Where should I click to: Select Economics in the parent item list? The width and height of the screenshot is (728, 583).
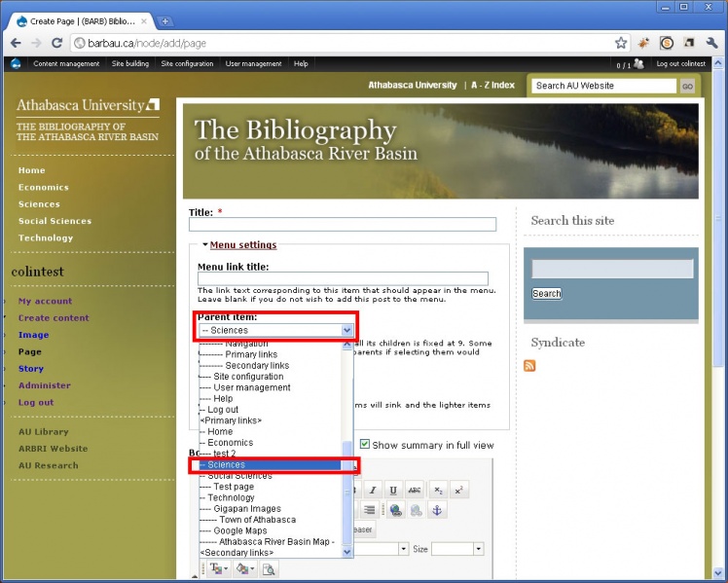click(230, 442)
